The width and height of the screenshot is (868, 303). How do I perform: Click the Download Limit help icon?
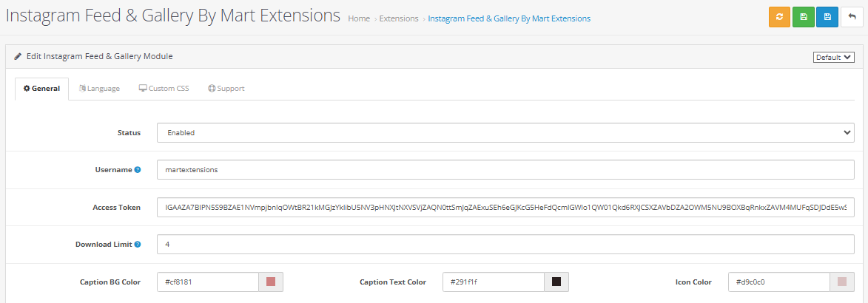click(x=138, y=245)
